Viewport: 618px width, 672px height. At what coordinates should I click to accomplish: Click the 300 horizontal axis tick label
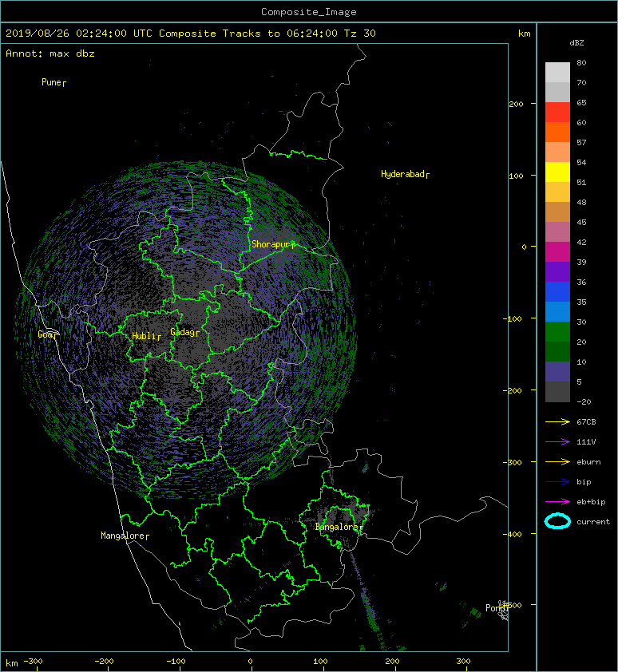463,662
